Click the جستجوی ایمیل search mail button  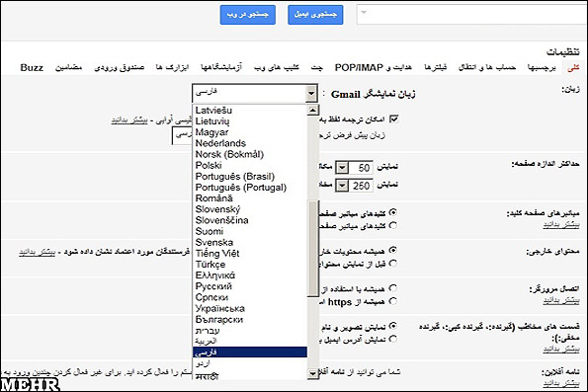[315, 15]
